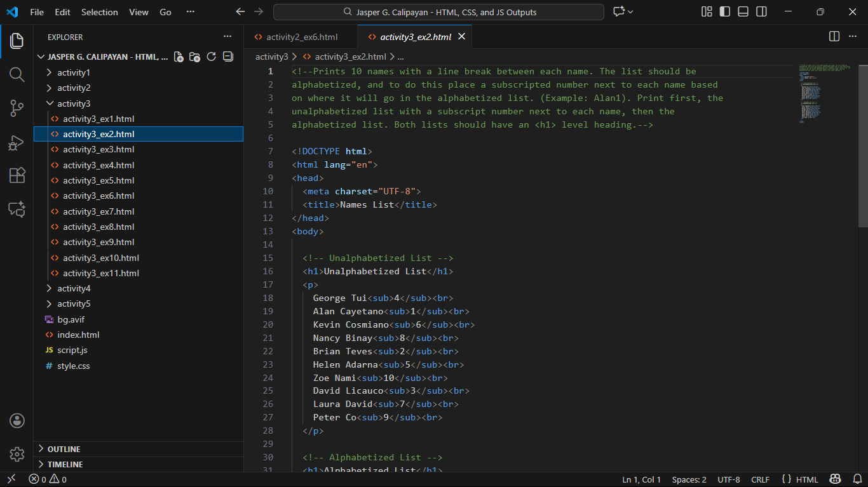Collapse the activity3 folder

[x=74, y=103]
